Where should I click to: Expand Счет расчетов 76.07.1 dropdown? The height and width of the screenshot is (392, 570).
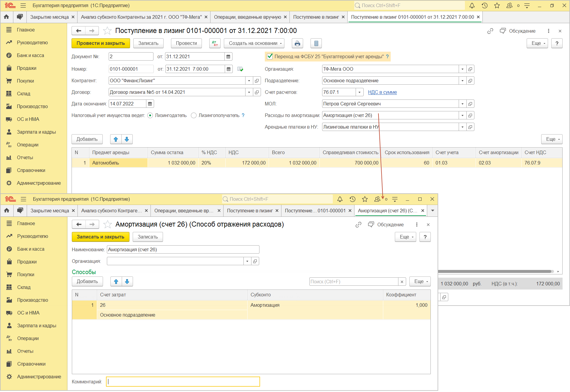(359, 92)
